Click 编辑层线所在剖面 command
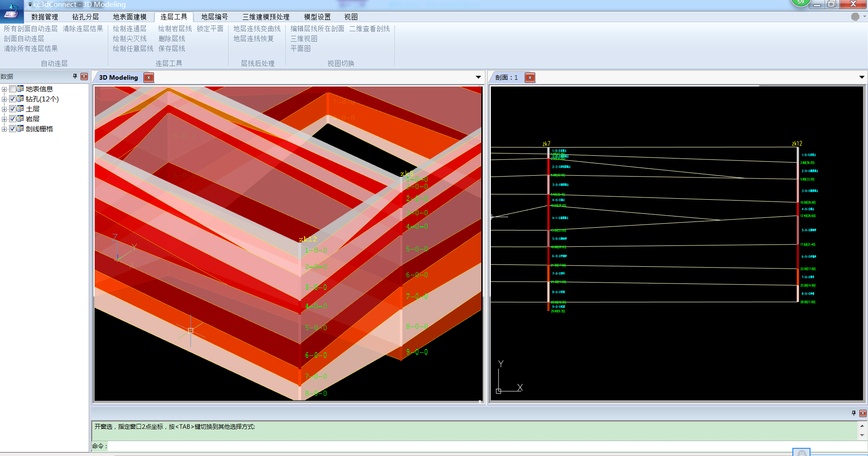868x456 pixels. point(317,29)
